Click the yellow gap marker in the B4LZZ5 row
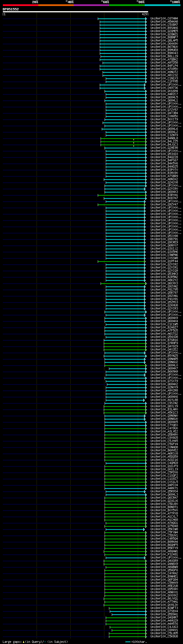The height and width of the screenshot is (644, 183). click(134, 143)
